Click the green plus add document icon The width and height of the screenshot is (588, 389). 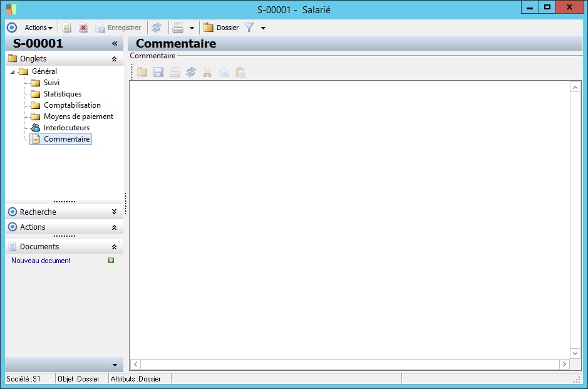pos(111,260)
